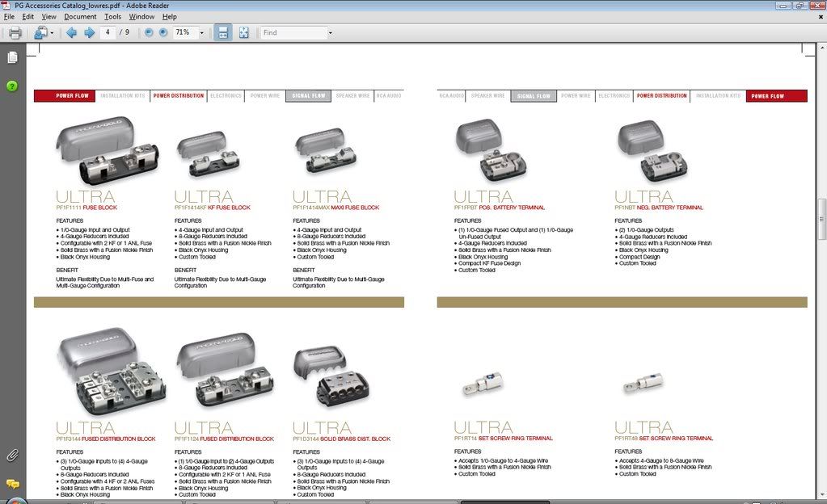Click the PF1F1414MAX Maxi Fuse Block image
The image size is (827, 504).
click(x=326, y=152)
